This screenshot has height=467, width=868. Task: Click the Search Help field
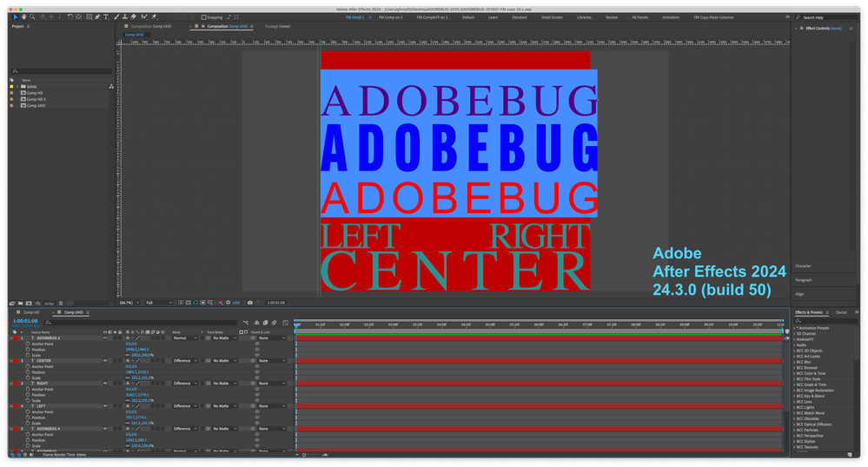coord(825,17)
